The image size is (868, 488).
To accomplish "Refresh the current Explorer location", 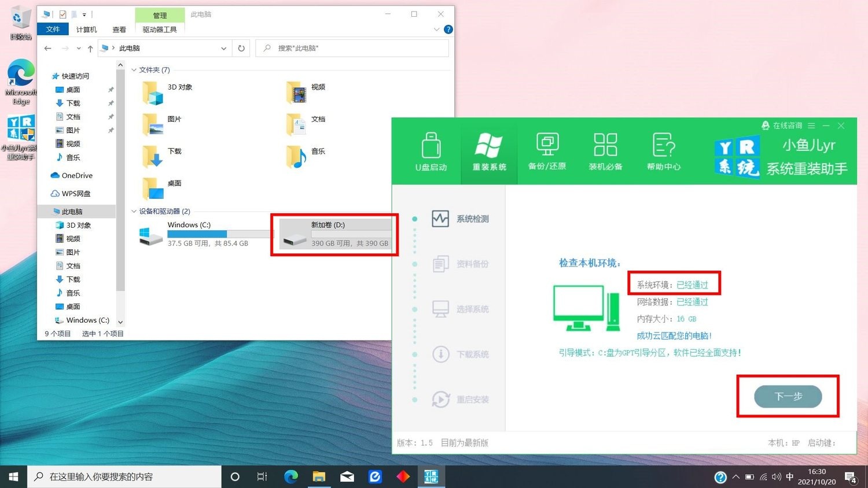I will (241, 49).
